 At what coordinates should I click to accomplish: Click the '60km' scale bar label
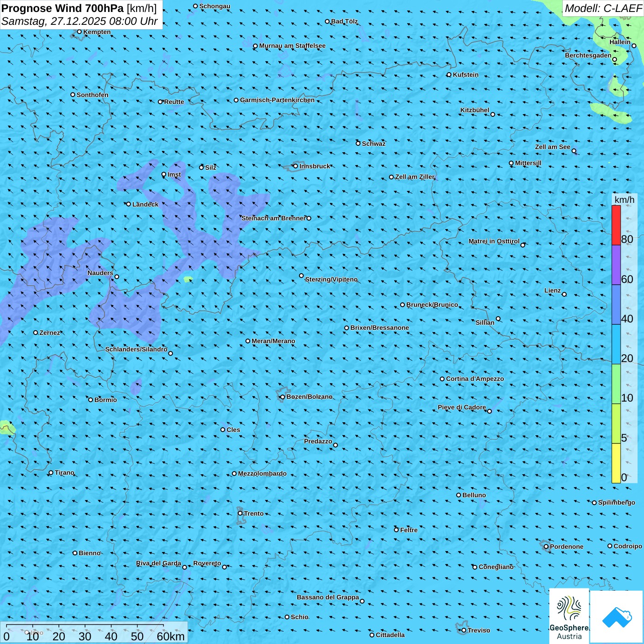171,636
